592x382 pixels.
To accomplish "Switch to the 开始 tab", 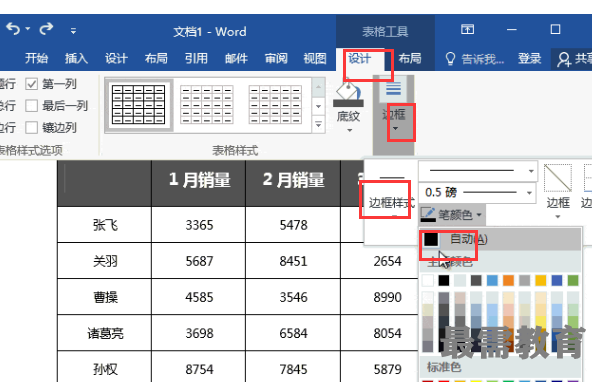I will click(x=37, y=58).
